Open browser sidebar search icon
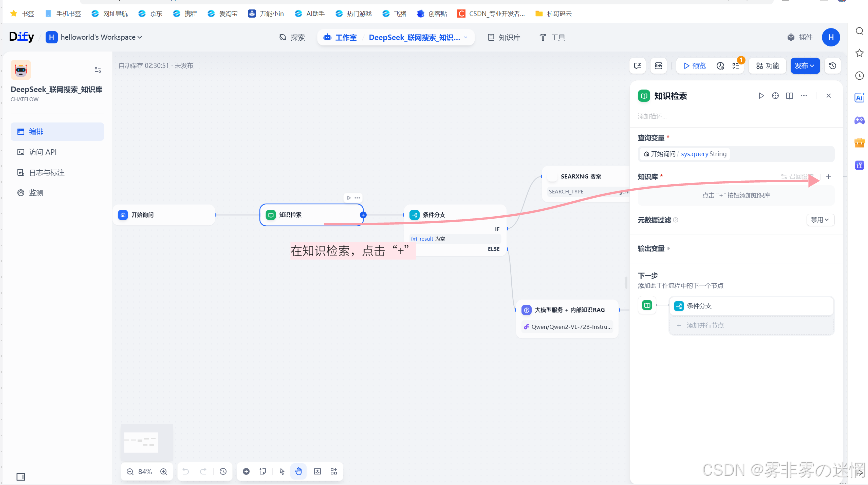Viewport: 868px width, 485px height. (859, 31)
